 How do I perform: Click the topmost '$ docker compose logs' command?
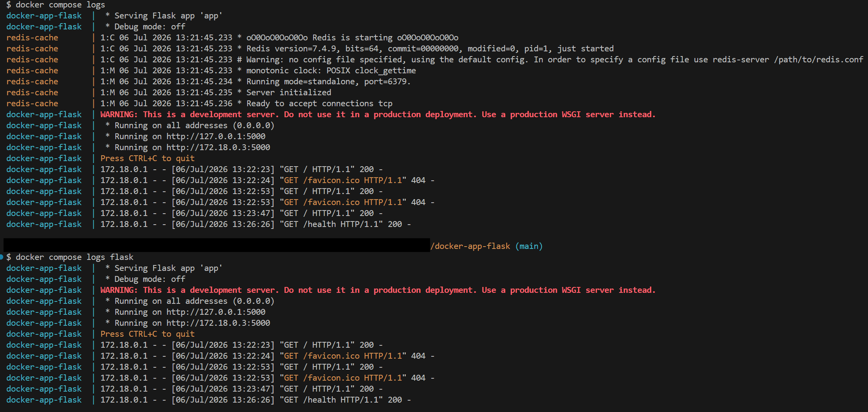(56, 5)
